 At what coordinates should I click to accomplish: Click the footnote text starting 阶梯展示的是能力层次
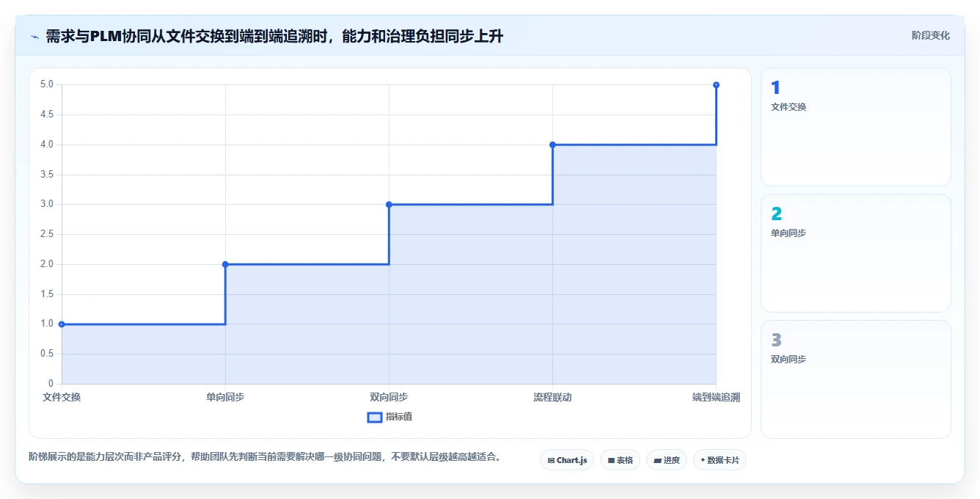click(x=265, y=456)
